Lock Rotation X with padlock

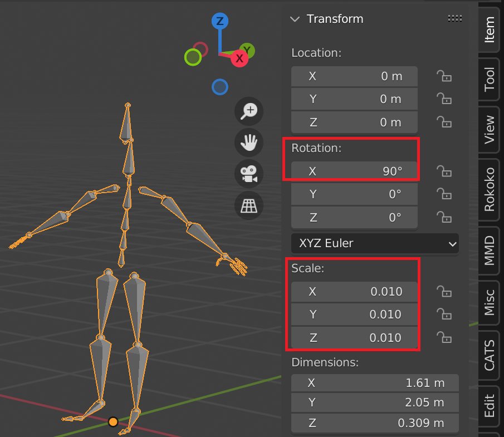point(444,171)
